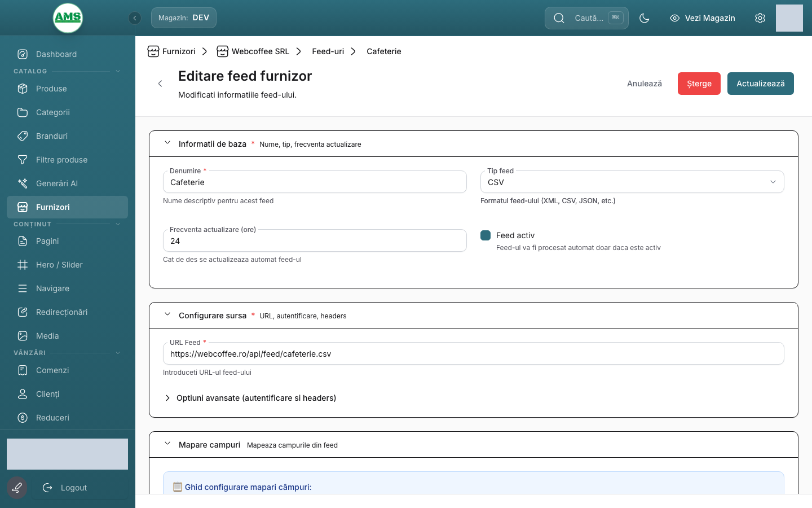Open the Categorii menu item

67,112
